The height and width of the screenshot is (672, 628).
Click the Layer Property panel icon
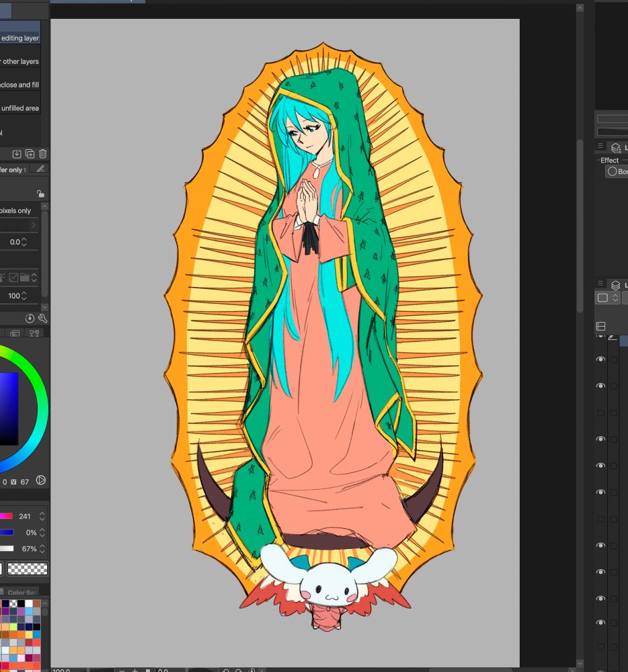pos(616,148)
